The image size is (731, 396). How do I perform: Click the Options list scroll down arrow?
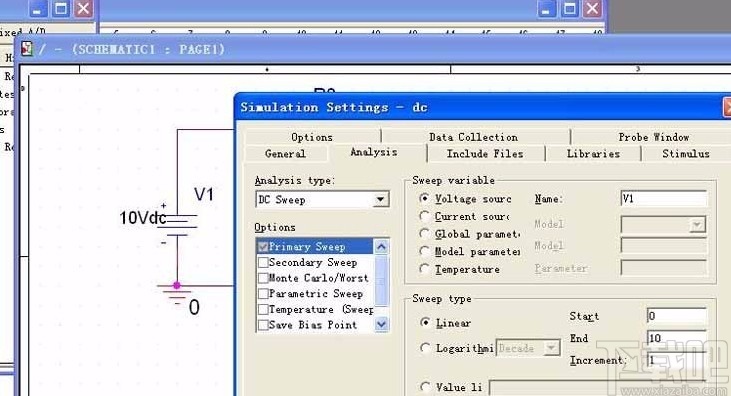(x=381, y=324)
